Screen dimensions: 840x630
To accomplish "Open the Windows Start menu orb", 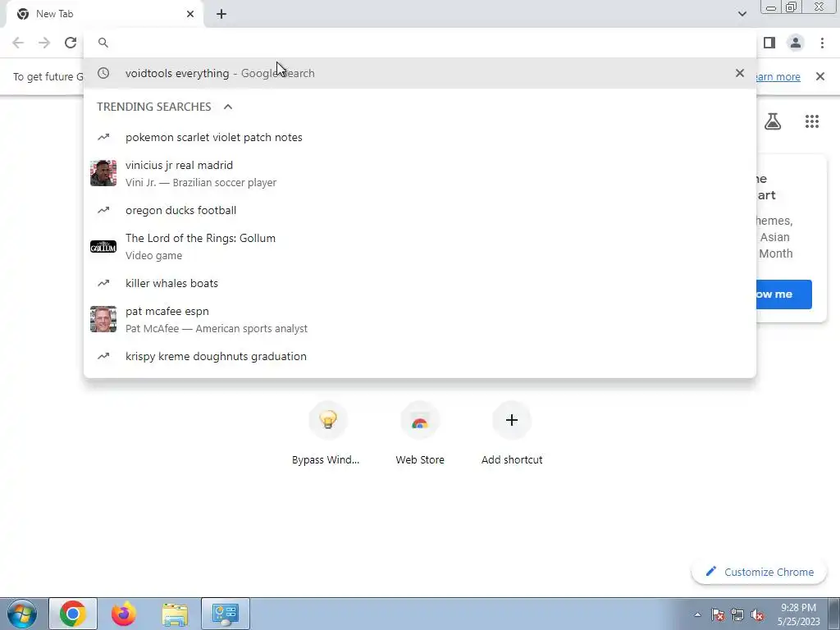I will point(22,614).
